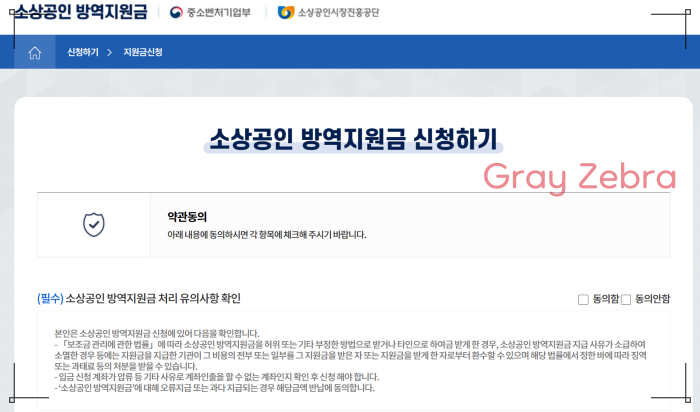The height and width of the screenshot is (412, 700).
Task: Click the line 본인은 소상공인 방역지원금 신청에 있어 다음을 확인합니다
Action: tap(157, 333)
